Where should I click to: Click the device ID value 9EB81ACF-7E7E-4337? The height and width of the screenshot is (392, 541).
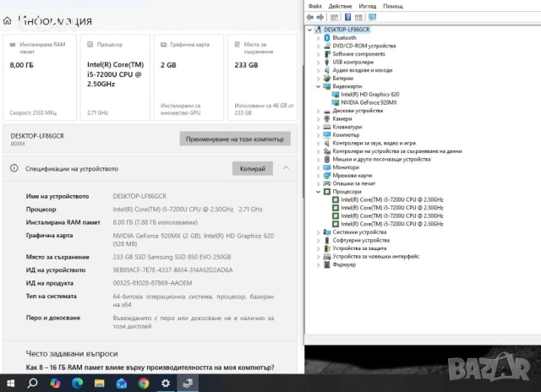coord(172,270)
